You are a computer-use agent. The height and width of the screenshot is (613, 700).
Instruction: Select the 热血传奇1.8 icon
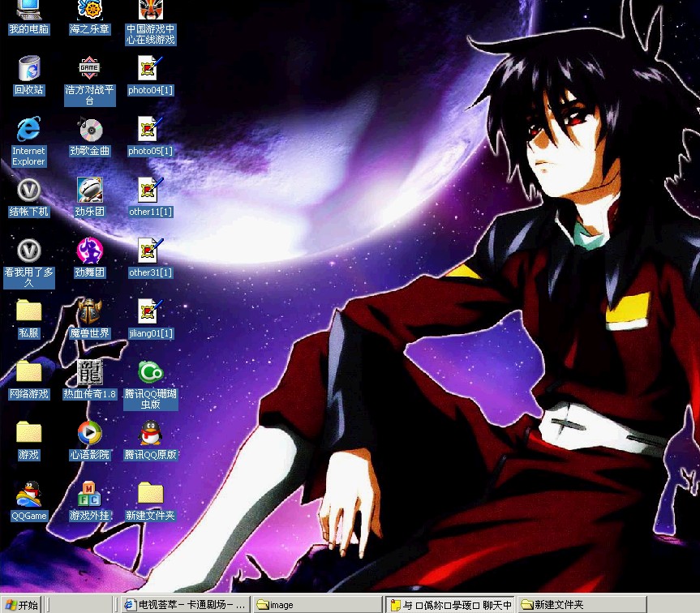coord(89,372)
